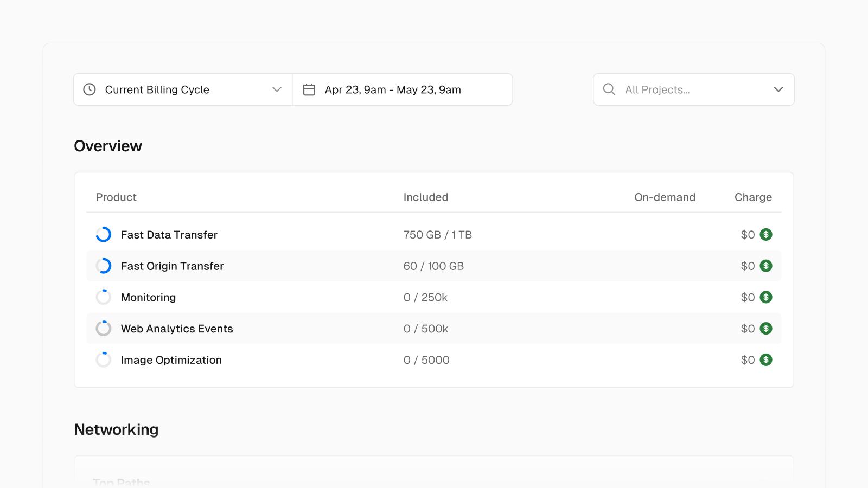
Task: Click the usage progress ring for Fast Origin Transfer
Action: pyautogui.click(x=103, y=266)
